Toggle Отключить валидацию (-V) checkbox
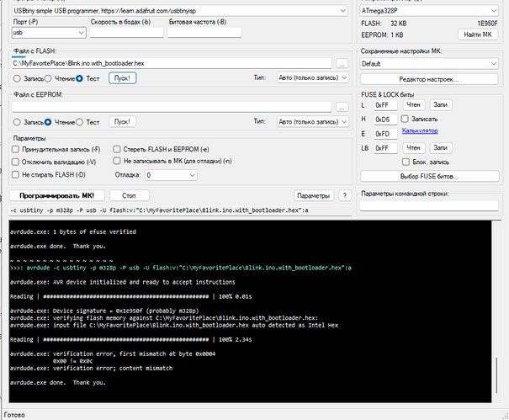Image resolution: width=509 pixels, height=420 pixels. tap(54, 162)
